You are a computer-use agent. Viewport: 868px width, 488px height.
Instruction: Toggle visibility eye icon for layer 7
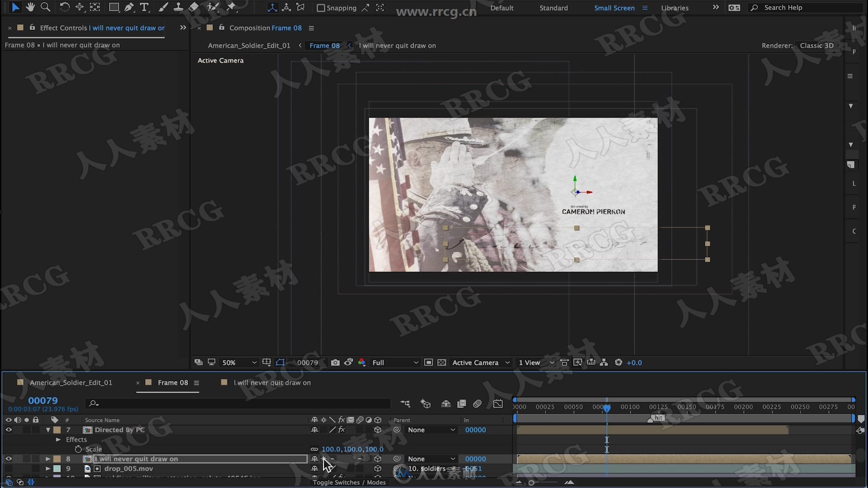[8, 430]
